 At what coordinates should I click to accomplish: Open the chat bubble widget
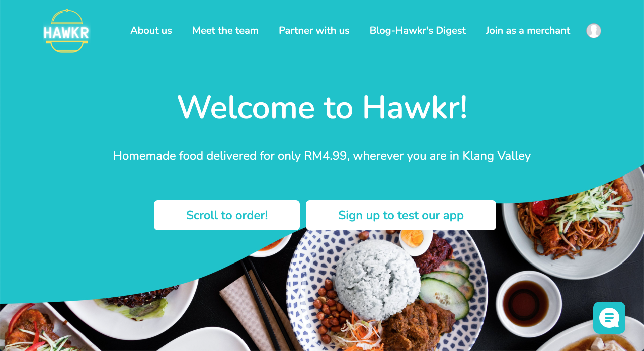(609, 318)
